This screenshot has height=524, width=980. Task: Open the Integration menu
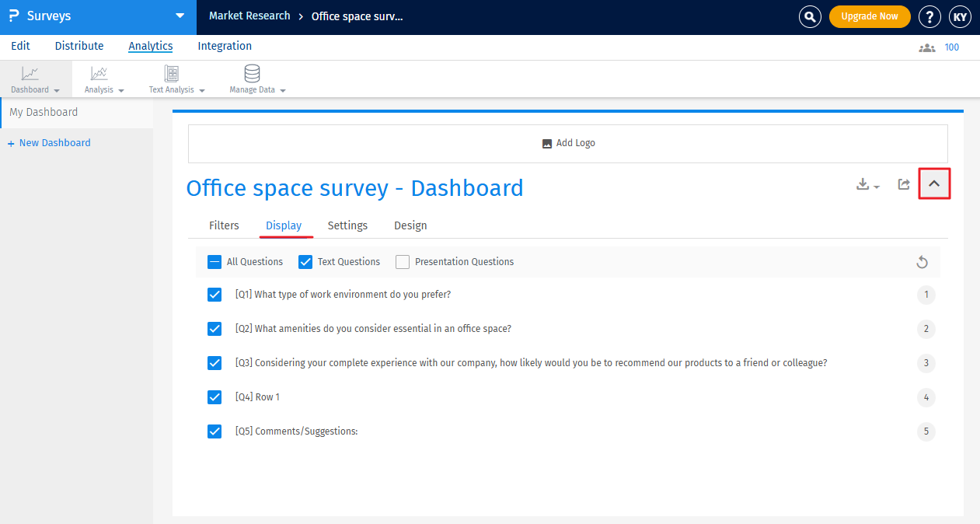click(225, 46)
